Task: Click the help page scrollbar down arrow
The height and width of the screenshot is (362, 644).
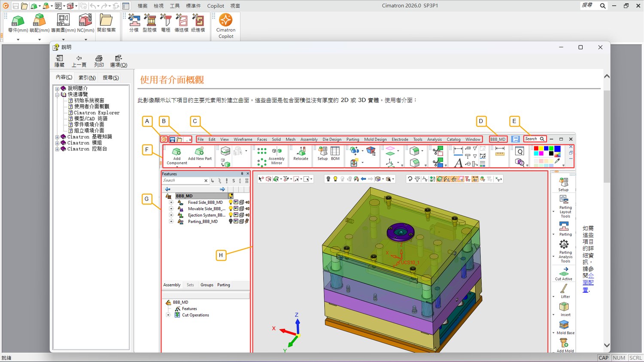Action: 607,345
